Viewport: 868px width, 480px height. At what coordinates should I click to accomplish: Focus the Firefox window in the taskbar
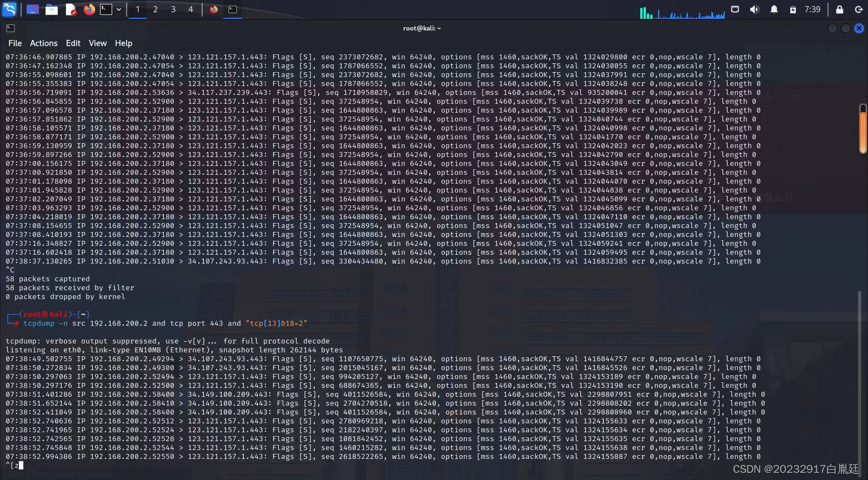pyautogui.click(x=214, y=9)
